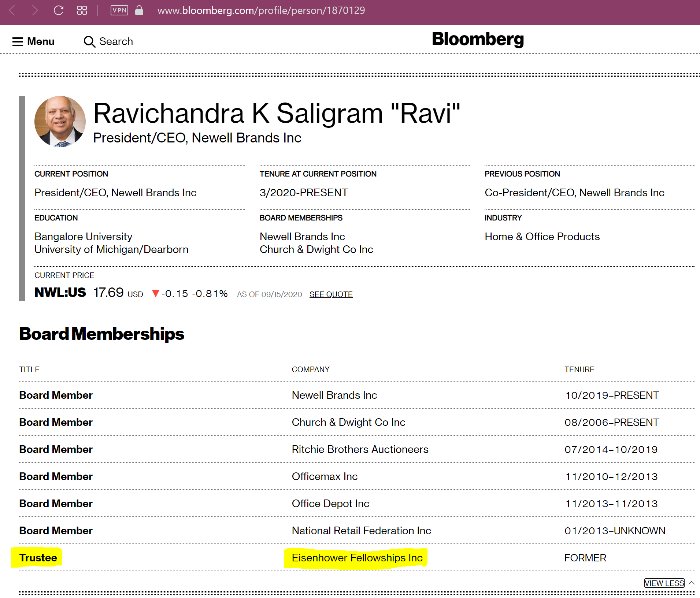The height and width of the screenshot is (598, 700).
Task: Click the TITLE column header
Action: (29, 369)
